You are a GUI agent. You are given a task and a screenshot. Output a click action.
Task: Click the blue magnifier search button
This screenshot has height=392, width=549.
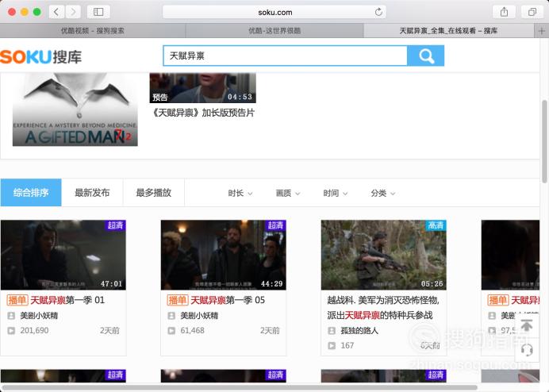(x=426, y=56)
